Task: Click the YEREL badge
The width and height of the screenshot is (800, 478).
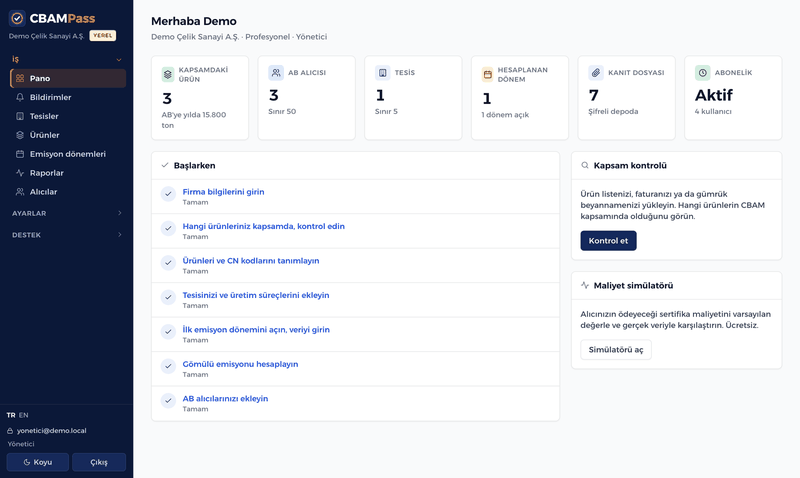Action: pos(103,36)
